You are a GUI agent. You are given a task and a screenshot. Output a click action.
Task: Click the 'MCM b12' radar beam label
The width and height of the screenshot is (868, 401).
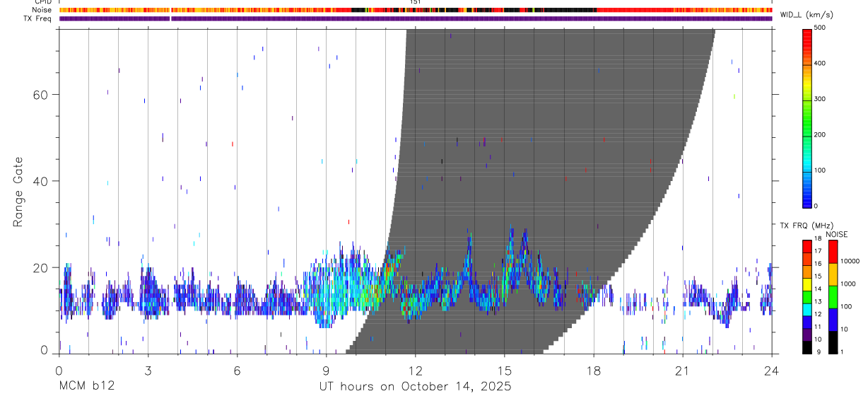86,386
